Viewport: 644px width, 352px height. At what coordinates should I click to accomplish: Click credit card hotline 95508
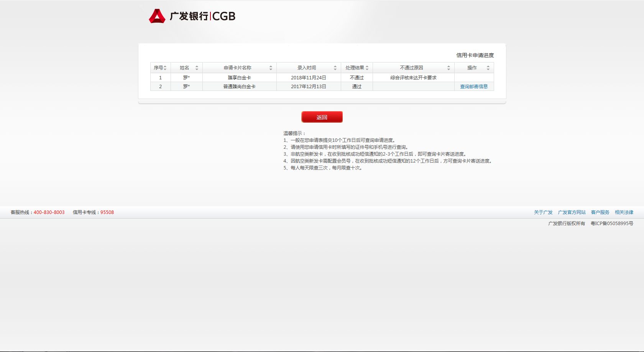point(107,212)
